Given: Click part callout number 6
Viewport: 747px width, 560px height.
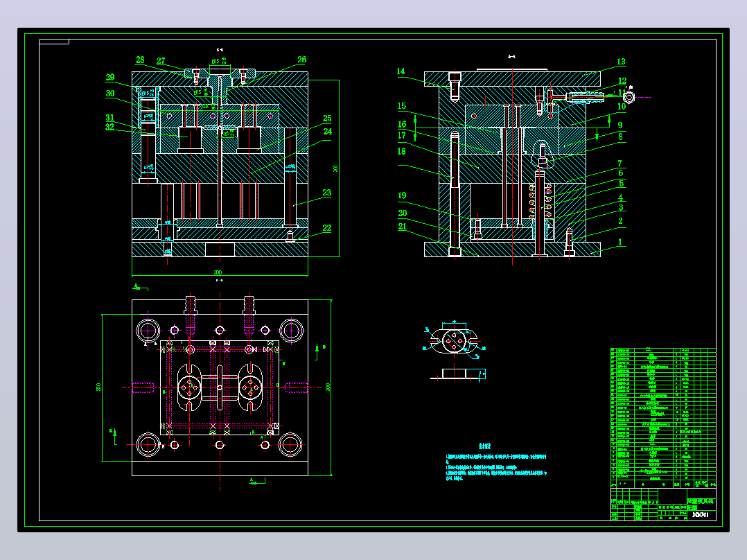Looking at the screenshot, I should pos(621,173).
